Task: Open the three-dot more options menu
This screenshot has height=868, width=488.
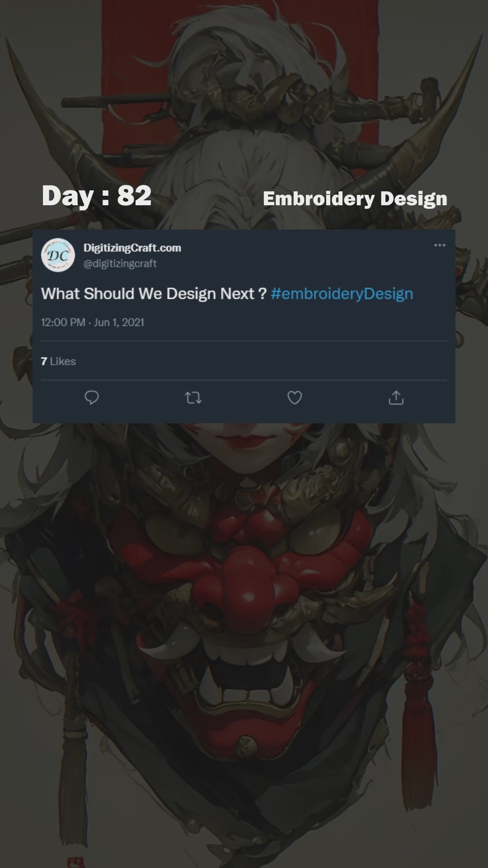Action: (440, 245)
